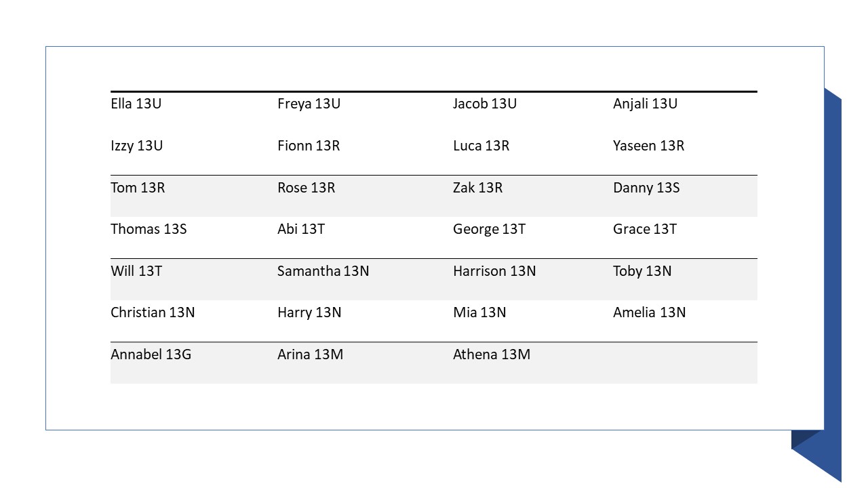Select Samantha 13N in the table
Viewport: 868px width, 488px height.
(x=323, y=271)
